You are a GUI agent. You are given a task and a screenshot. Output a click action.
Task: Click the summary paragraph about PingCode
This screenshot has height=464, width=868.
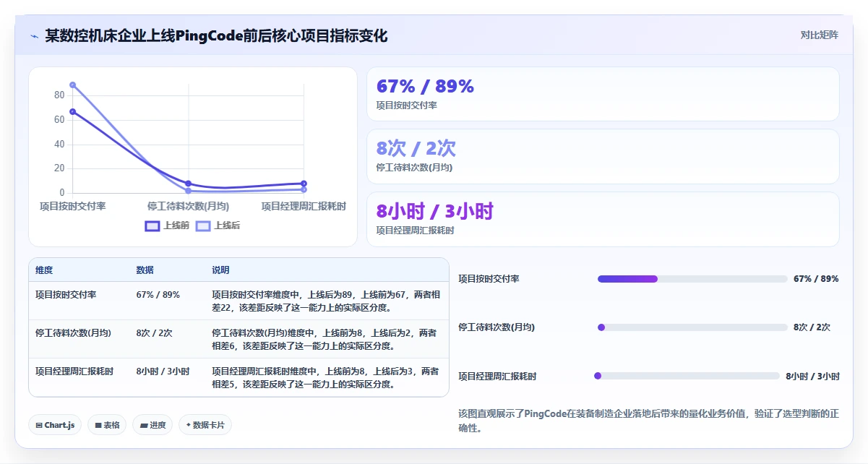[x=648, y=421]
